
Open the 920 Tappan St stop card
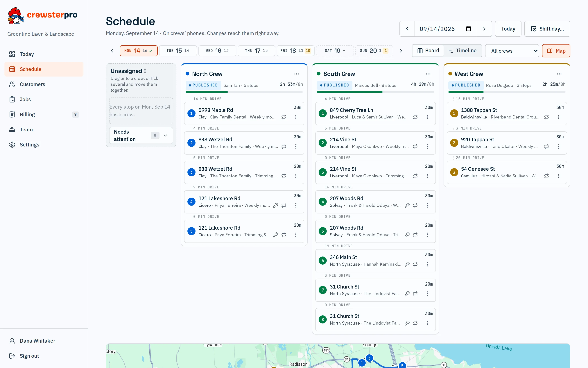coord(507,143)
